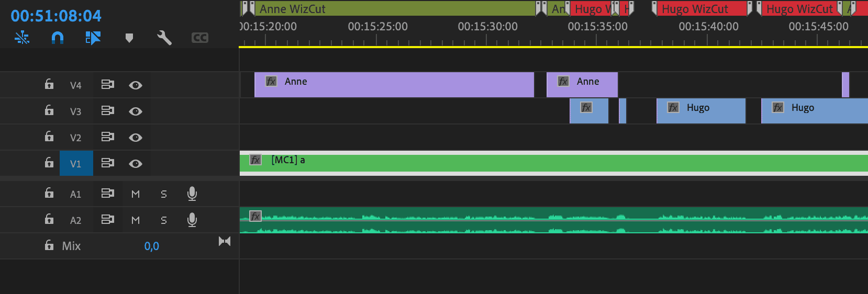This screenshot has height=294, width=868.
Task: Select the long Anne clip on V4
Action: (x=394, y=85)
